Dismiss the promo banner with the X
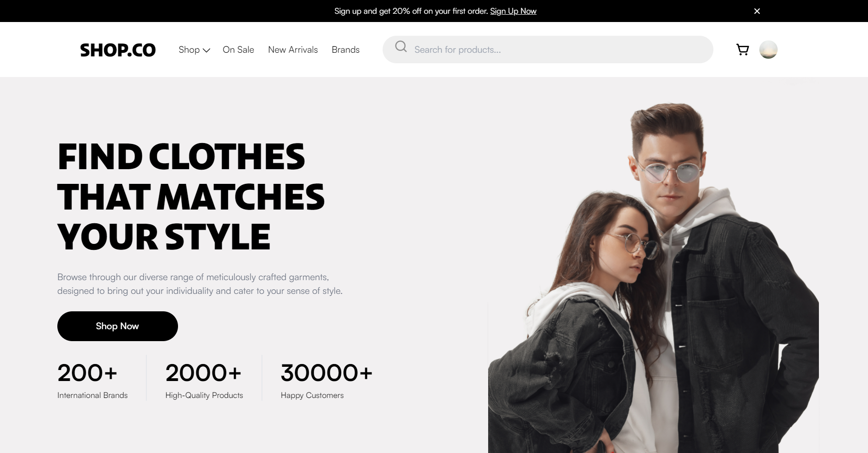The image size is (868, 453). point(757,11)
